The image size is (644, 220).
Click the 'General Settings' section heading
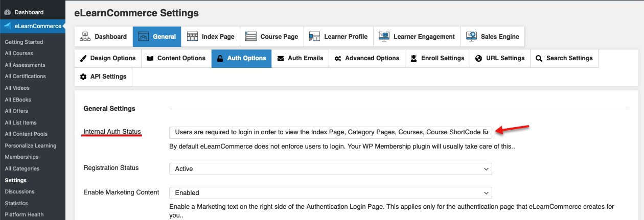click(x=109, y=109)
